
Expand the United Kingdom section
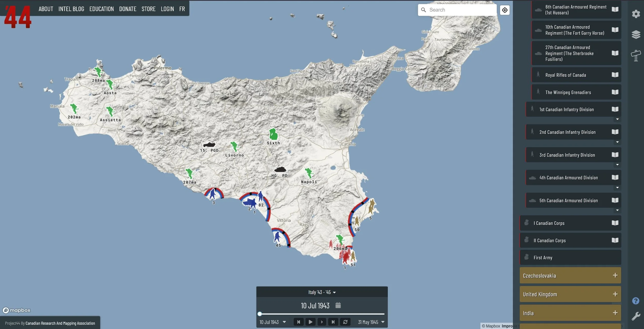615,294
